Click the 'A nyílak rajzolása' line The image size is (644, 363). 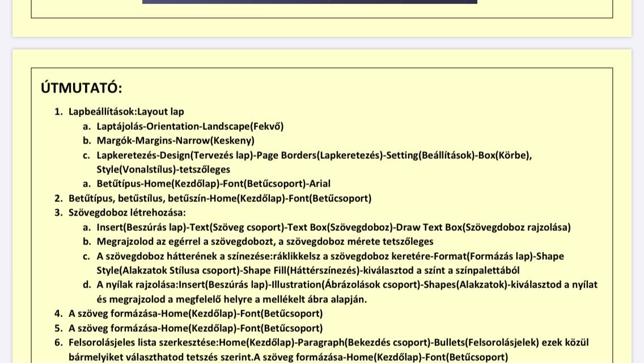346,285
